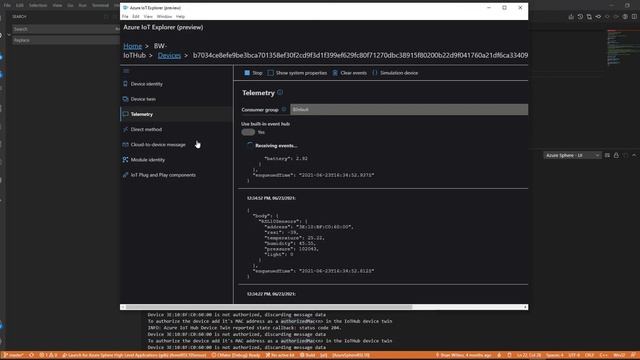This screenshot has width=640, height=360.
Task: Click the Build status bar button
Action: coord(308,355)
